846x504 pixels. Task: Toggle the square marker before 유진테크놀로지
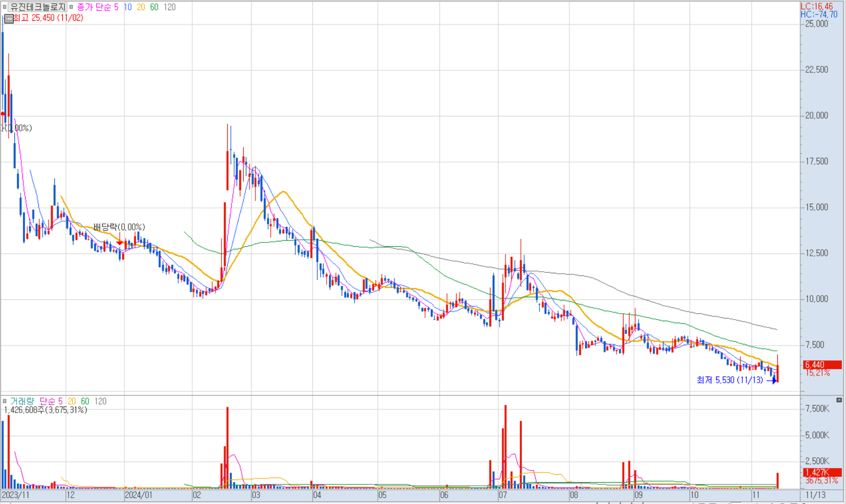[4, 7]
